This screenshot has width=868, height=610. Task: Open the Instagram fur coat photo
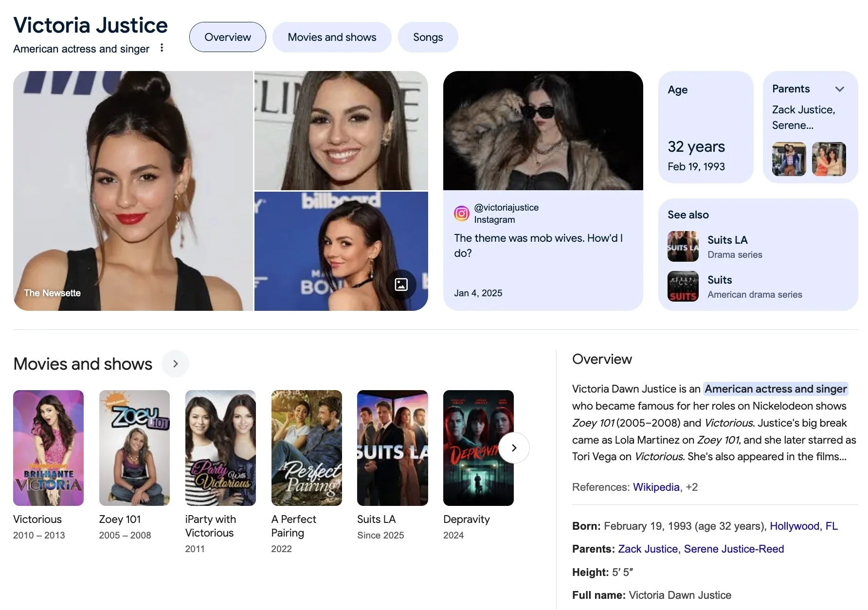(x=543, y=130)
